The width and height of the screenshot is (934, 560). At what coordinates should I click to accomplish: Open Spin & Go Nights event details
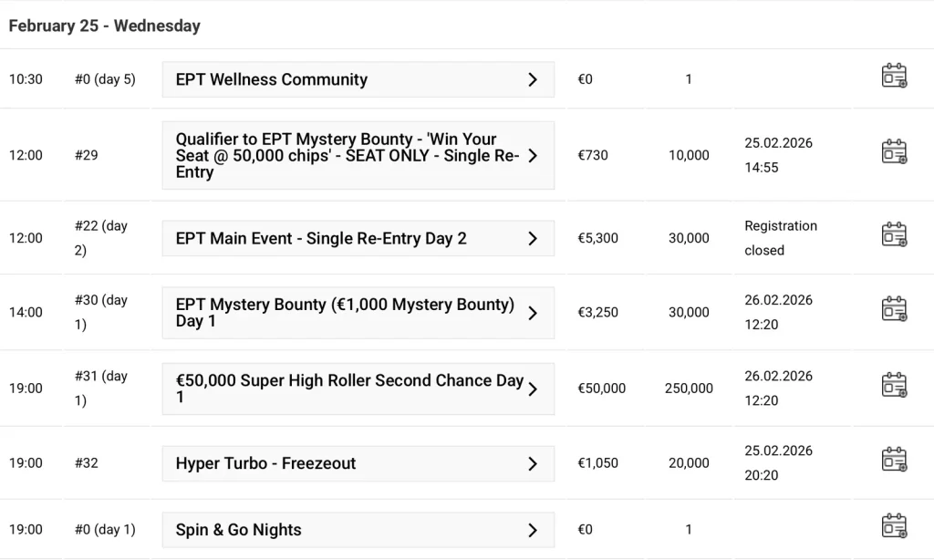click(358, 530)
